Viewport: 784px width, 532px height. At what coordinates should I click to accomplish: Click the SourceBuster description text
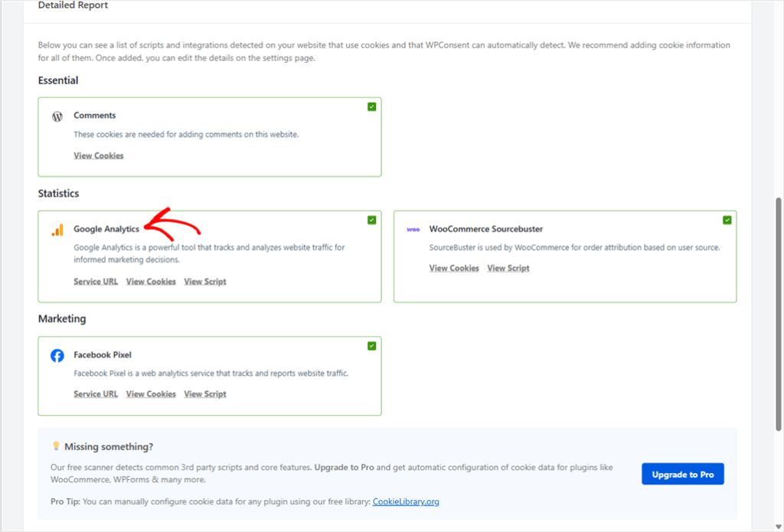click(x=574, y=247)
